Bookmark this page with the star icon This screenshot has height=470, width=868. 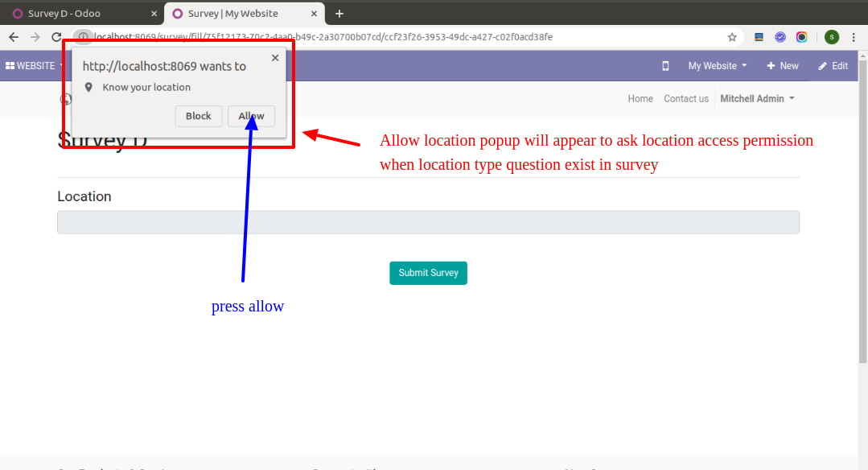pos(732,37)
